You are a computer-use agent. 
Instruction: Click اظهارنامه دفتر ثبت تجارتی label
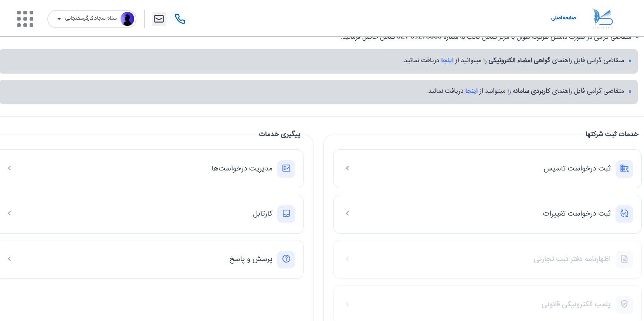[x=572, y=259]
